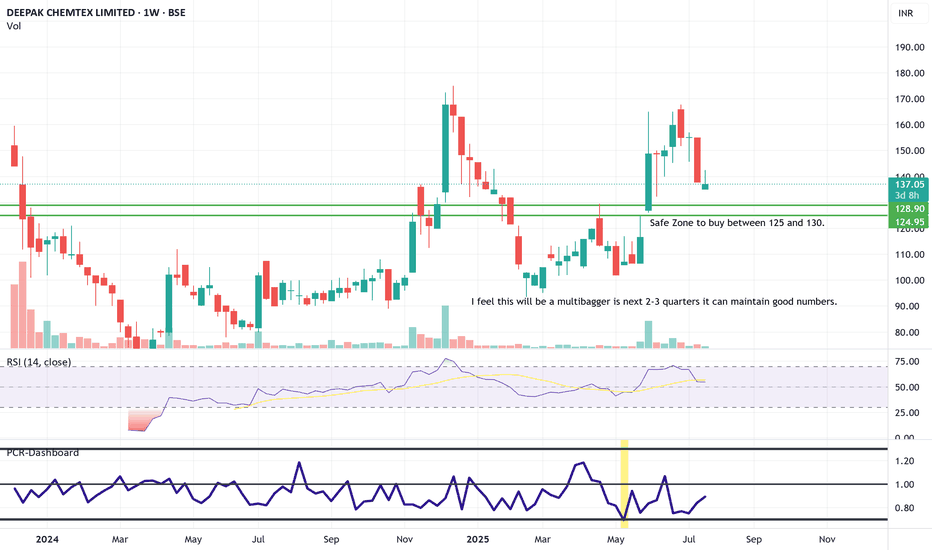
Task: Click the 75.00 RSI scale value
Action: (x=908, y=362)
